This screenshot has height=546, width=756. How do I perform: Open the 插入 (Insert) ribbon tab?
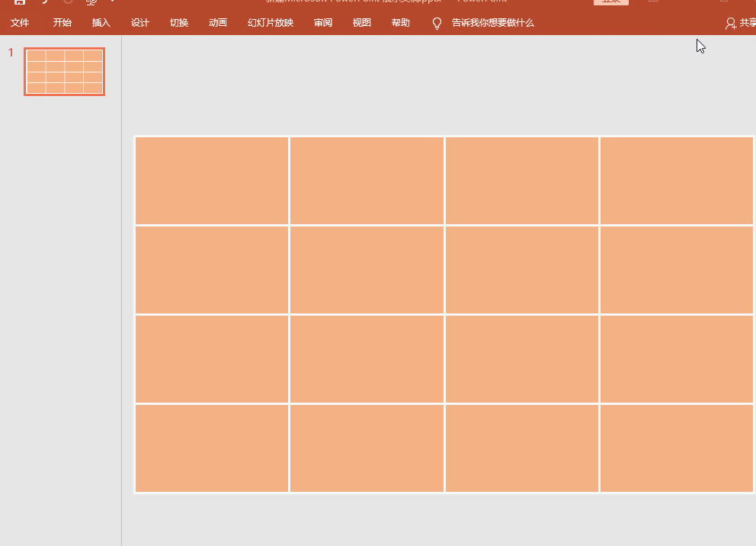coord(101,23)
